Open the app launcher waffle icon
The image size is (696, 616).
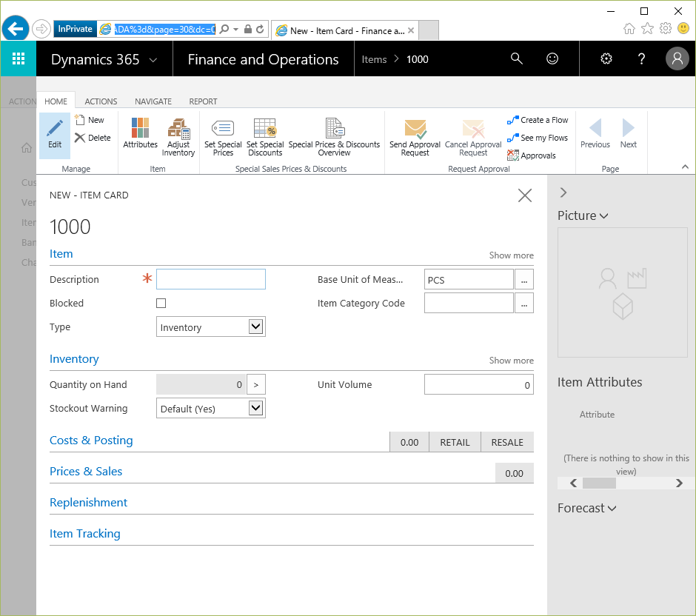click(x=19, y=59)
